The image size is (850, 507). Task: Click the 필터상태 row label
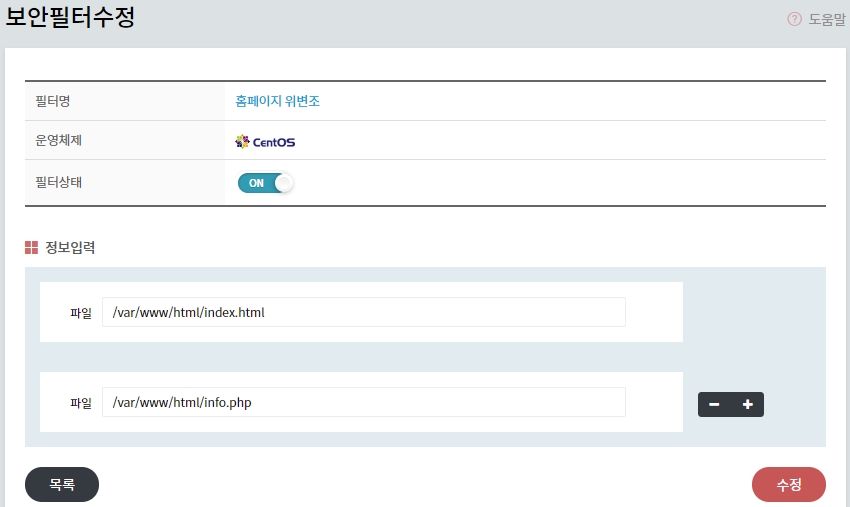point(58,183)
